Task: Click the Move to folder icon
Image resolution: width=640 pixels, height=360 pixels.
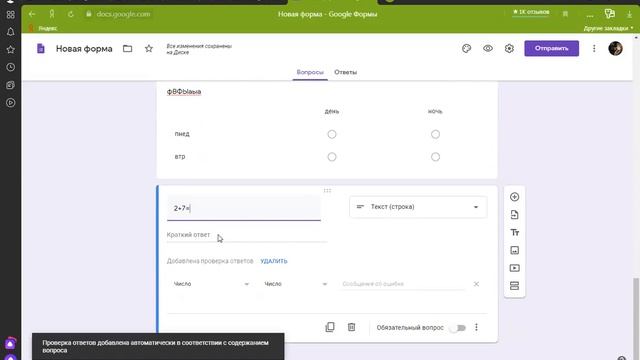Action: (127, 49)
